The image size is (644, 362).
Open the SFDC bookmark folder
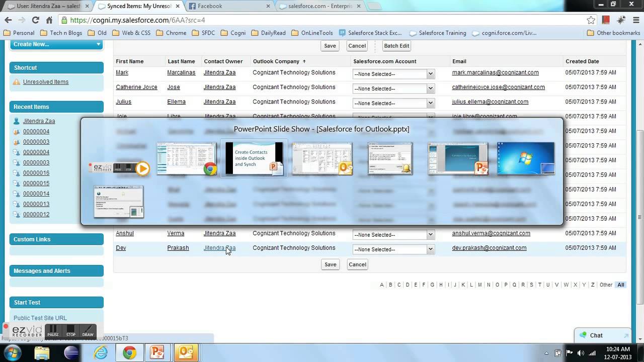tap(203, 33)
